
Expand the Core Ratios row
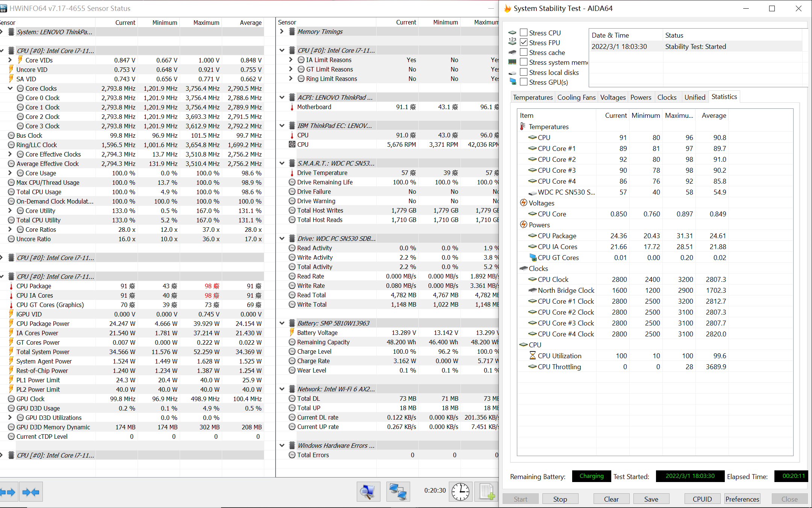(10, 230)
